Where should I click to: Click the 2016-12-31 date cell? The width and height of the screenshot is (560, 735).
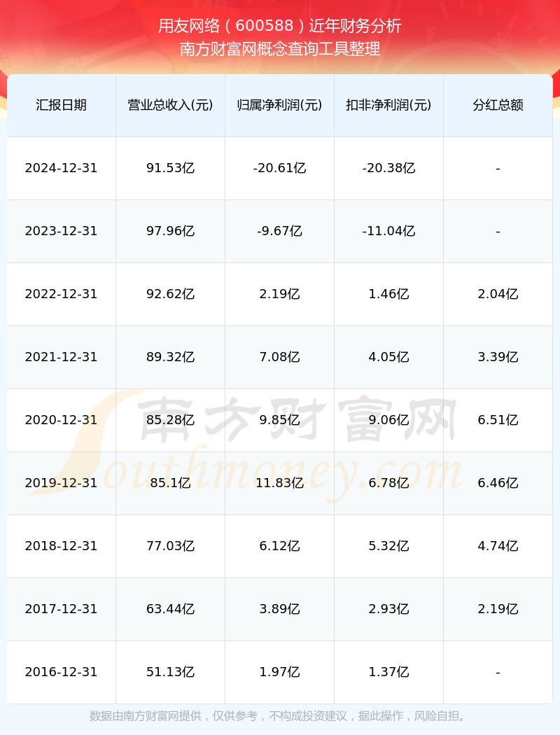coord(61,672)
